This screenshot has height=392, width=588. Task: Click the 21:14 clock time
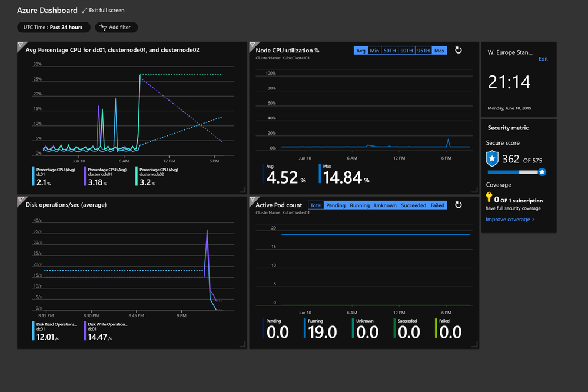[509, 82]
